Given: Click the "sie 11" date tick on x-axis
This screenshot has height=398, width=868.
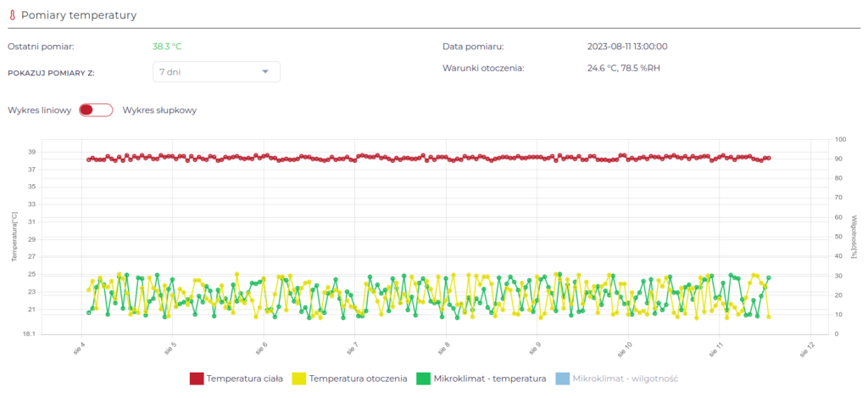Looking at the screenshot, I should (715, 347).
